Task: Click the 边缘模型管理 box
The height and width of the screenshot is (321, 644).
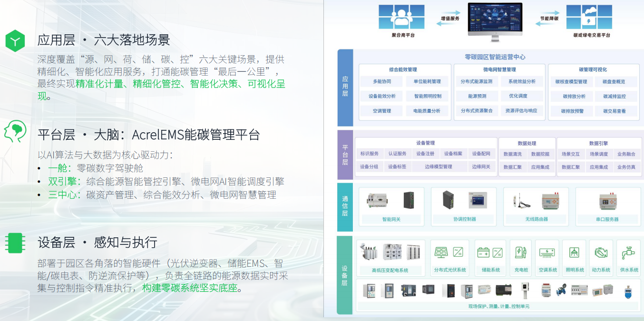Action: [x=439, y=167]
